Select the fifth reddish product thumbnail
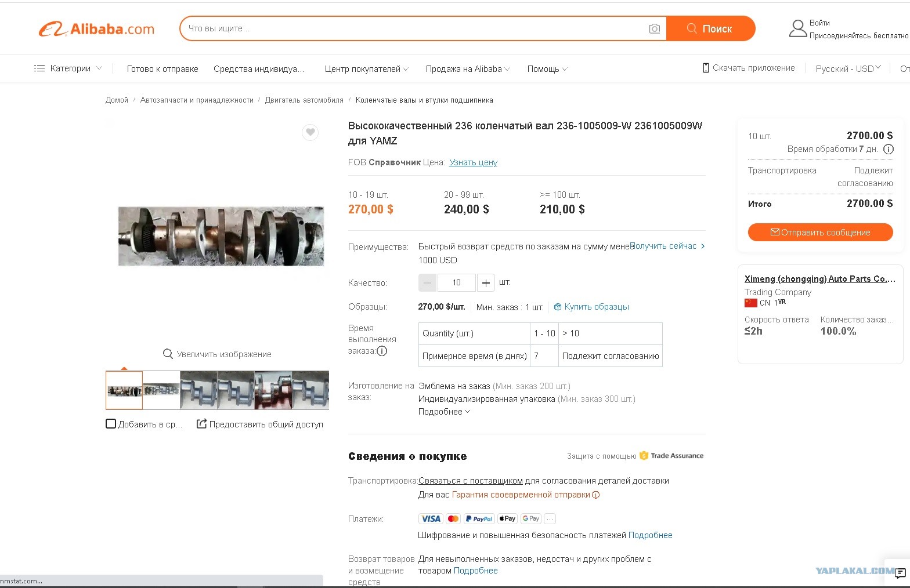This screenshot has width=910, height=588. (x=273, y=390)
